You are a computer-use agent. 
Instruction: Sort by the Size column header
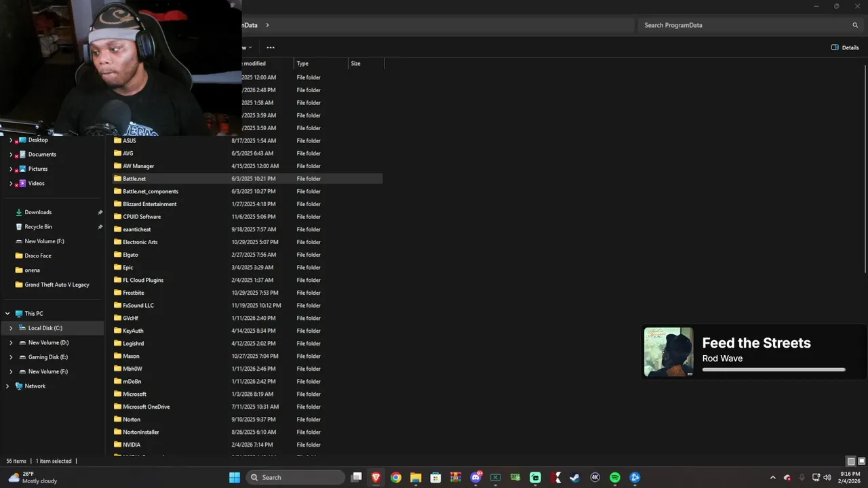pyautogui.click(x=366, y=63)
